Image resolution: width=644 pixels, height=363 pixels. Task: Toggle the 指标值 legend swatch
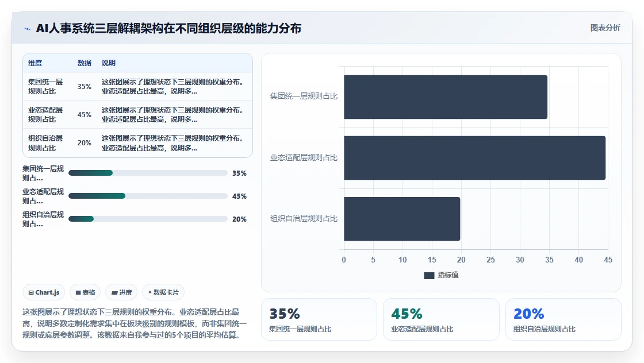429,275
